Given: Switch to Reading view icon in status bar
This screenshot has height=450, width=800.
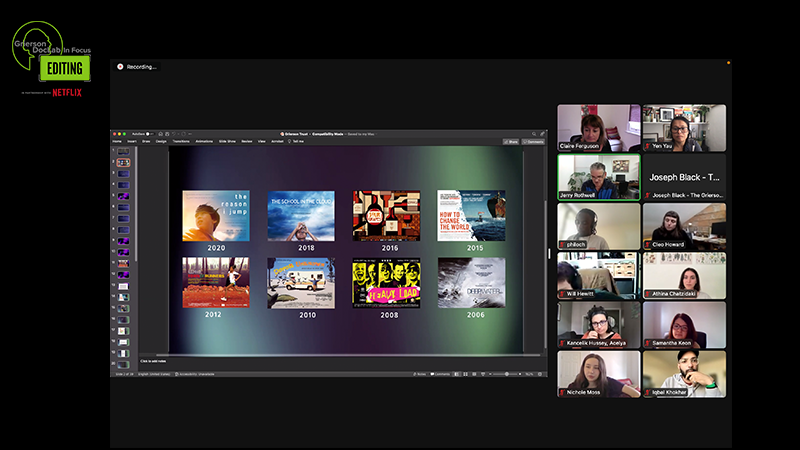Looking at the screenshot, I should tap(474, 374).
